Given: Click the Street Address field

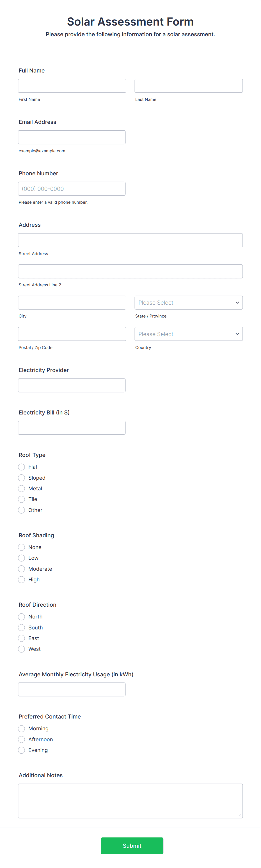Looking at the screenshot, I should [x=130, y=240].
